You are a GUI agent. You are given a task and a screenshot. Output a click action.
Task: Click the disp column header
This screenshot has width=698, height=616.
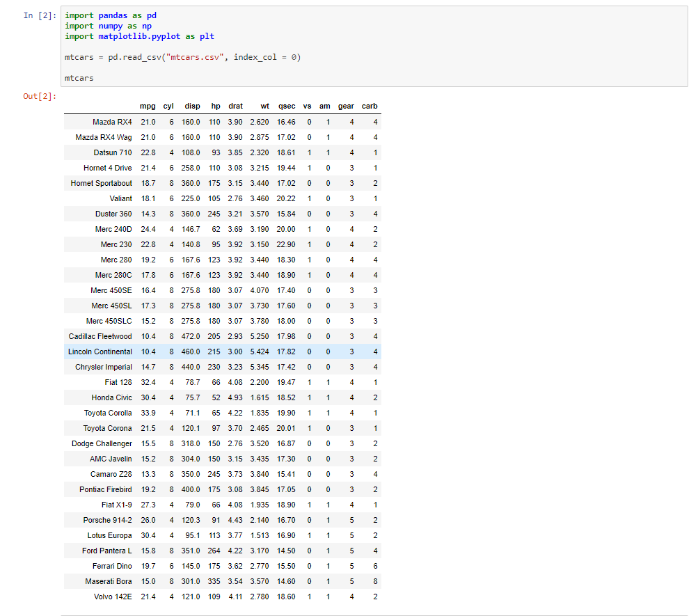[x=192, y=106]
